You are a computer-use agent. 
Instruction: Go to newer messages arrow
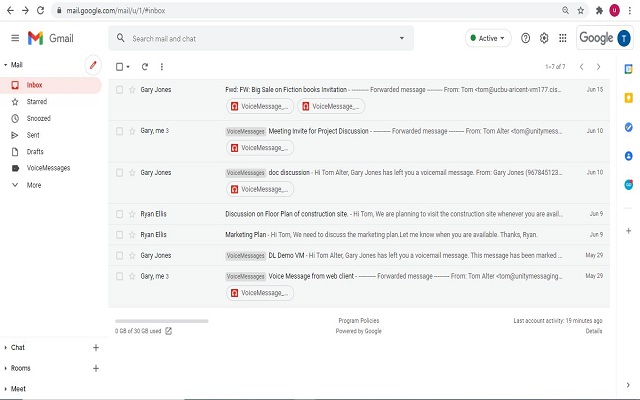582,67
